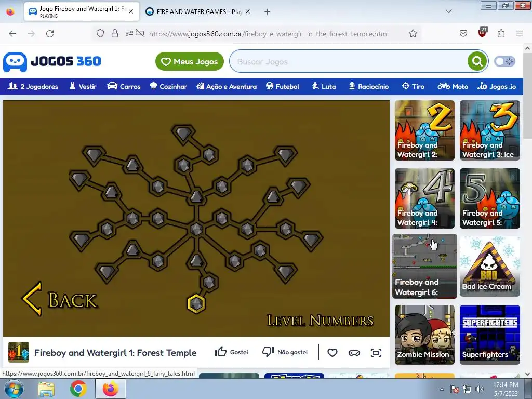
Task: Click the autoplay blocked icon
Action: (140, 33)
